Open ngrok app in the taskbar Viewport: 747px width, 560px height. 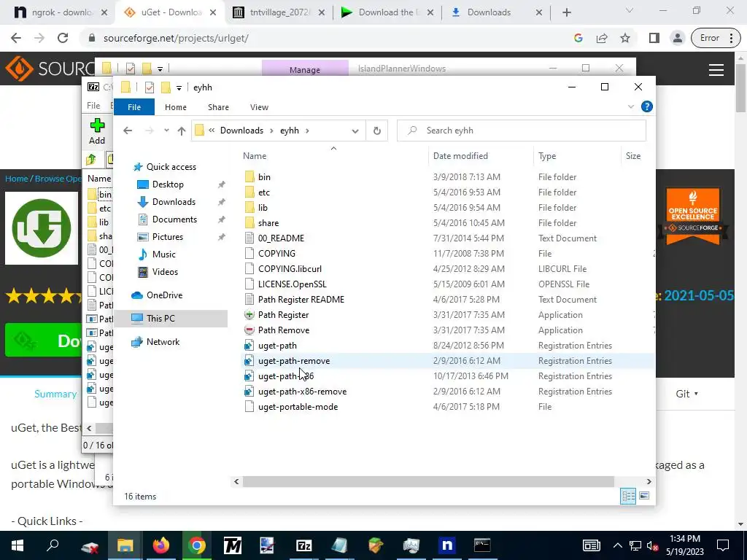(447, 545)
